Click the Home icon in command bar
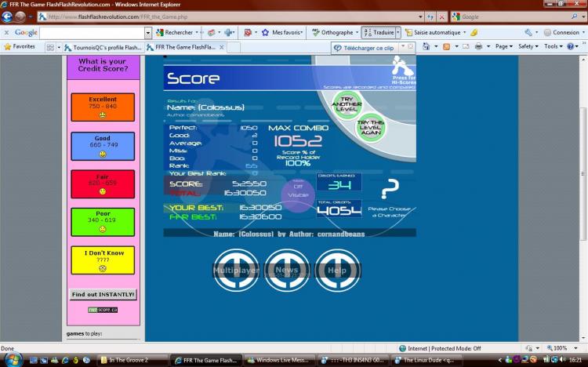 (x=426, y=46)
